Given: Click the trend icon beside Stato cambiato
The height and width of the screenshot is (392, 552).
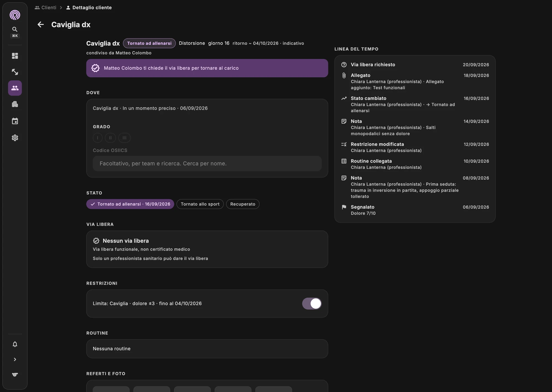Looking at the screenshot, I should click(344, 98).
